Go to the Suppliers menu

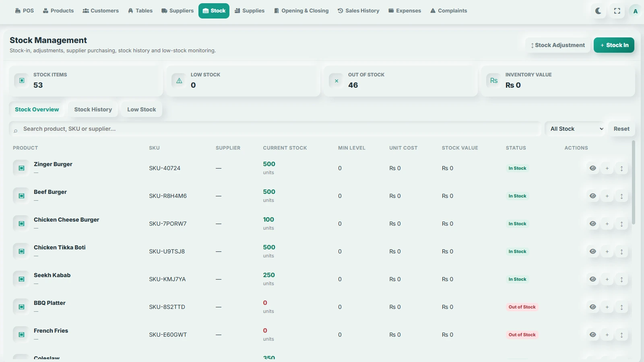[178, 11]
